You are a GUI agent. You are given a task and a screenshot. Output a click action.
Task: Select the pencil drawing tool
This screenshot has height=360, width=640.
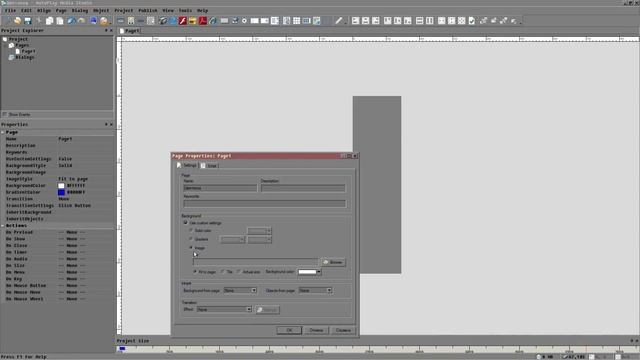coord(338,20)
